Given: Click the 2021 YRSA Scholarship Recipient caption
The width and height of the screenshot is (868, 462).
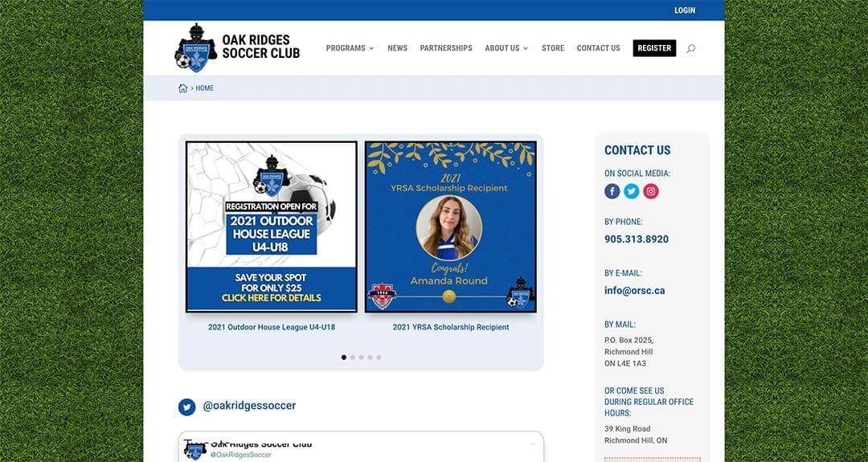Looking at the screenshot, I should coord(451,327).
